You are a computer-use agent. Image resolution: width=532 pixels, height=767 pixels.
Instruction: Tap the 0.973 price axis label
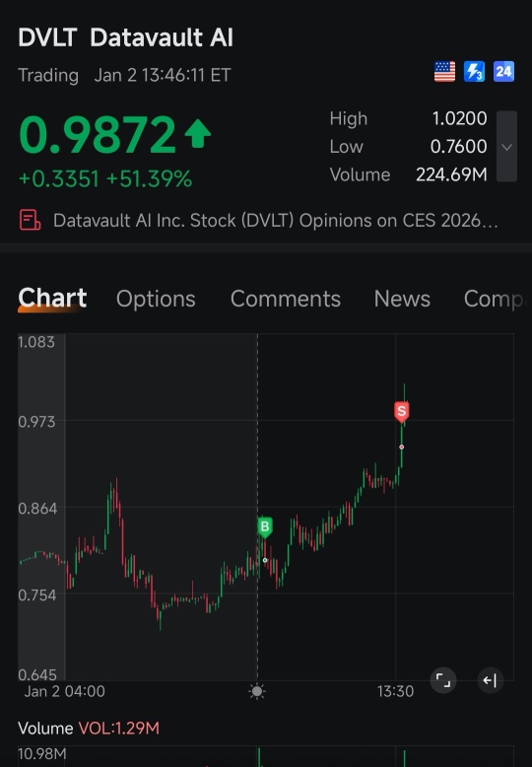click(36, 421)
